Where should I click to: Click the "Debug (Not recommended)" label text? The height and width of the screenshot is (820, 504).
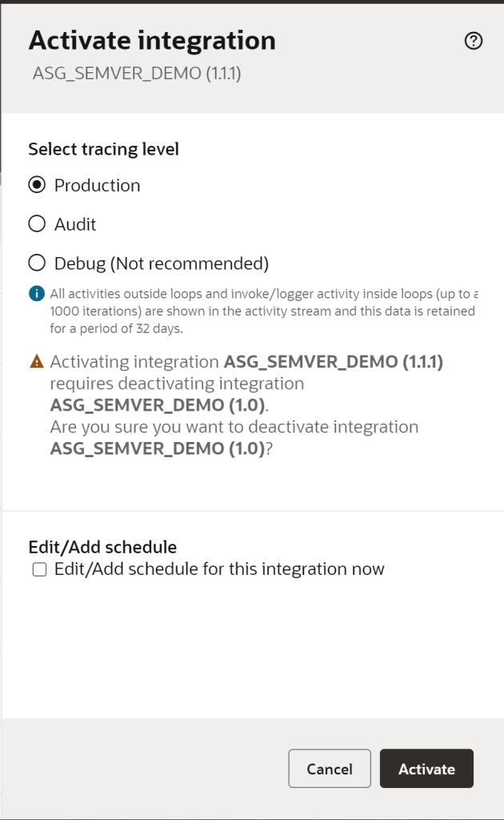pyautogui.click(x=162, y=263)
